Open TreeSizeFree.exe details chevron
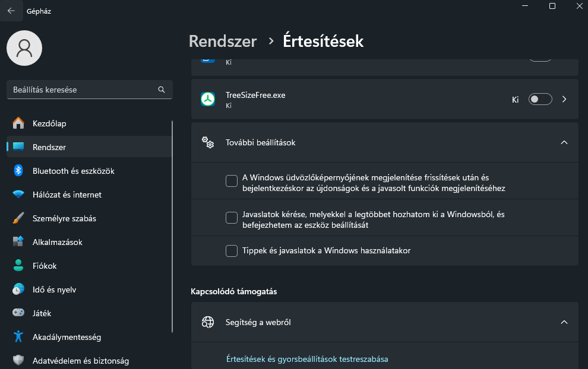Image resolution: width=588 pixels, height=369 pixels. tap(564, 99)
